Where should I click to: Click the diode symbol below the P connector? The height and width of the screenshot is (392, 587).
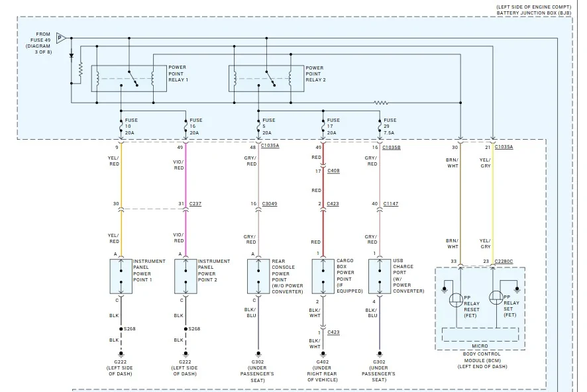click(71, 56)
